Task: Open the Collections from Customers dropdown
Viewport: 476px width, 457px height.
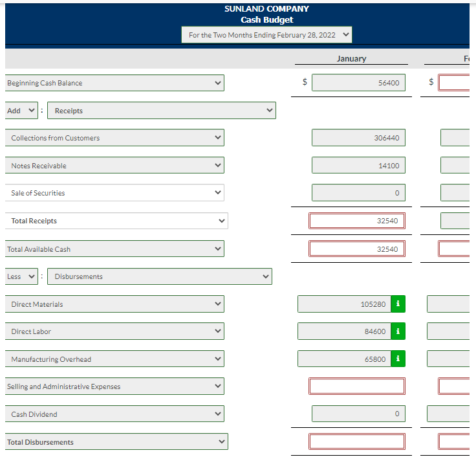Action: pyautogui.click(x=114, y=138)
